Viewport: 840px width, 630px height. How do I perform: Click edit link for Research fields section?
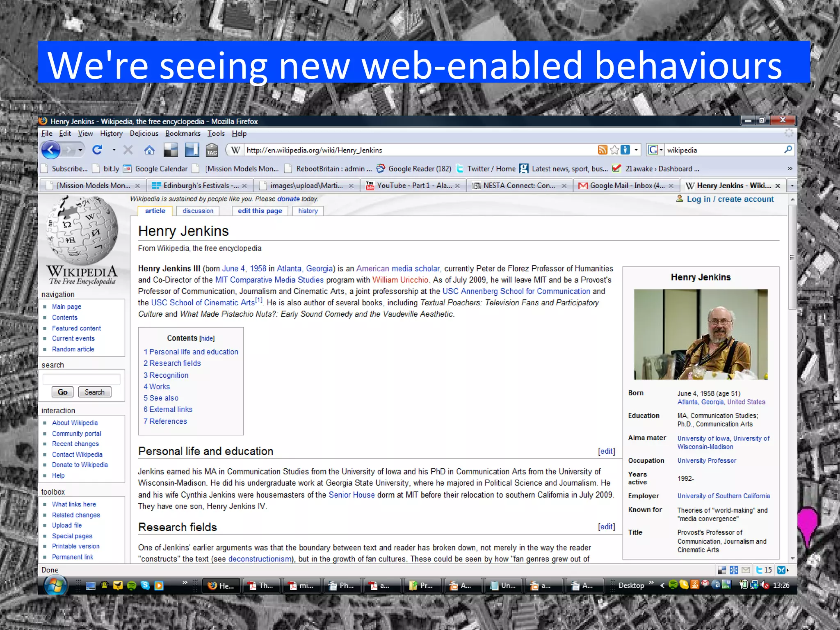[x=606, y=527]
